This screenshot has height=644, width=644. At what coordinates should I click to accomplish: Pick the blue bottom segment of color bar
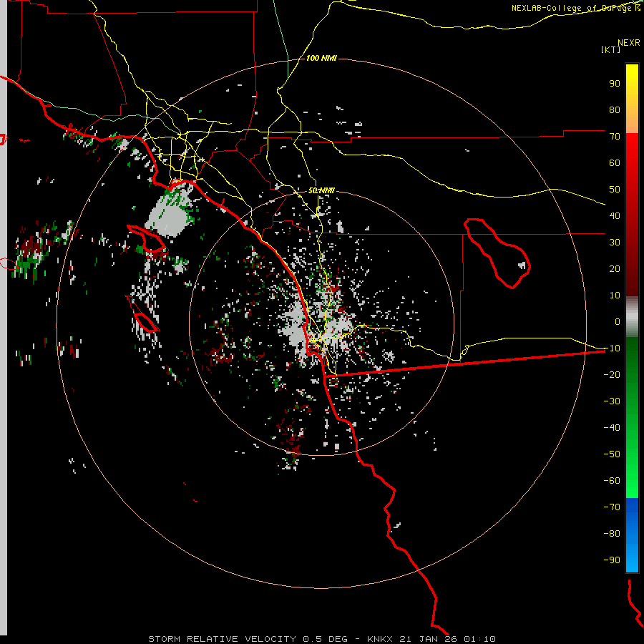click(632, 535)
